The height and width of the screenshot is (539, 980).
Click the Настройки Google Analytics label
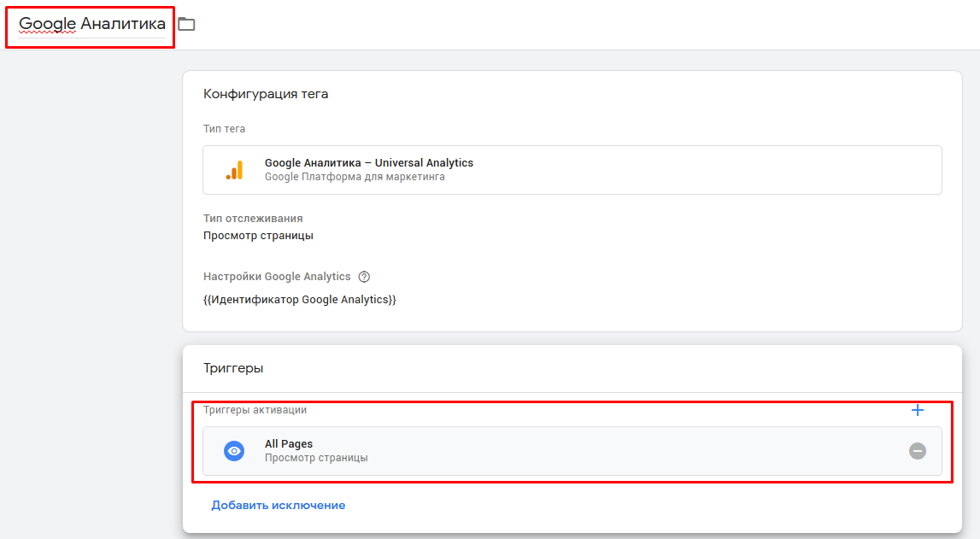pyautogui.click(x=277, y=277)
